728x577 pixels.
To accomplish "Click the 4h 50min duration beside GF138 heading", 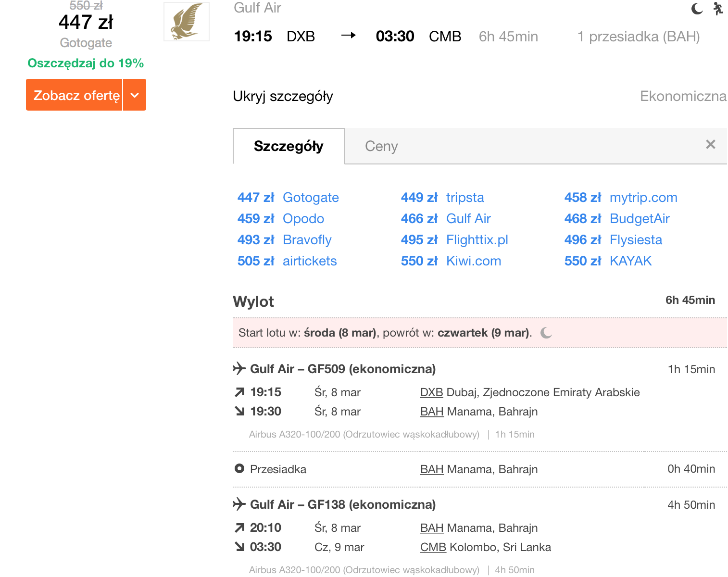I will click(691, 505).
